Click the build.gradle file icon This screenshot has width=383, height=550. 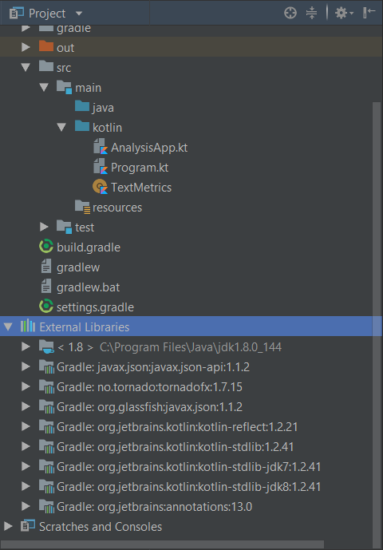46,247
